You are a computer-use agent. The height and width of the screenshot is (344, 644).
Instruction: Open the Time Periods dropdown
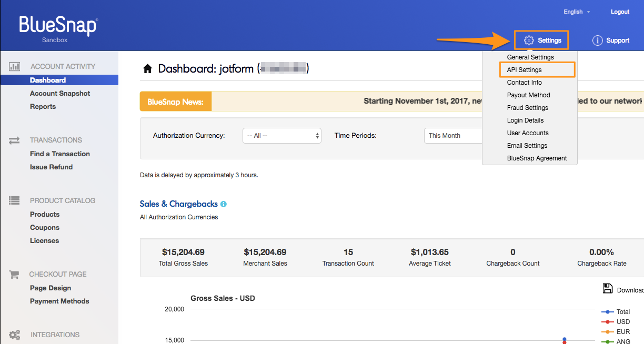[453, 136]
